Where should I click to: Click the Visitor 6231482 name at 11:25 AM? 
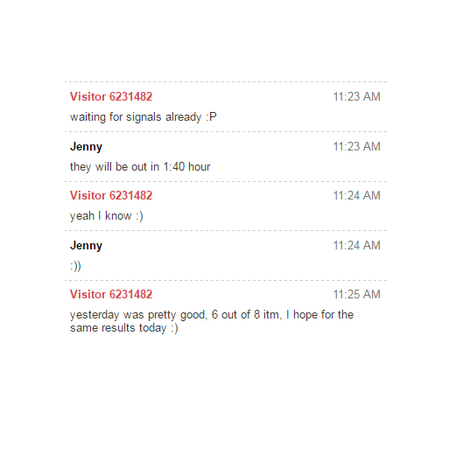coord(111,295)
